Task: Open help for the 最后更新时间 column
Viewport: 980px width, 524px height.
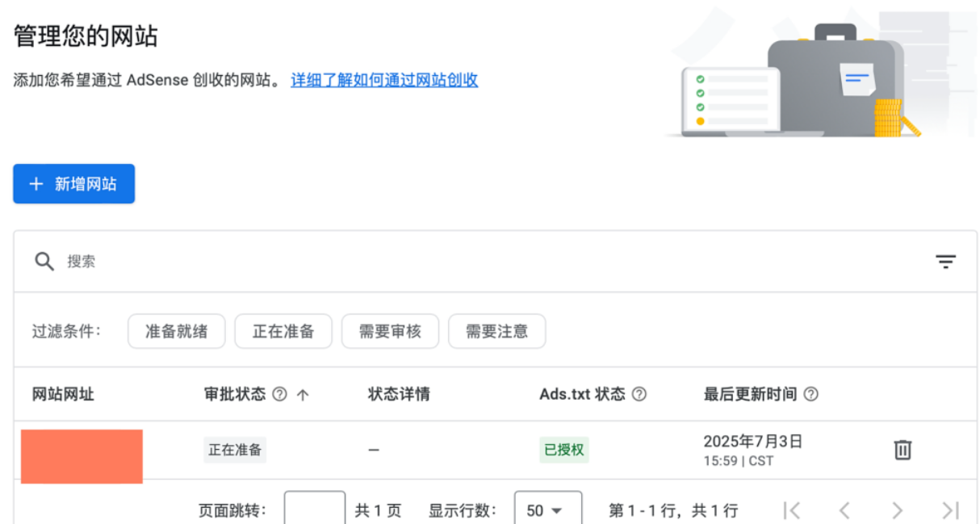Action: 810,394
